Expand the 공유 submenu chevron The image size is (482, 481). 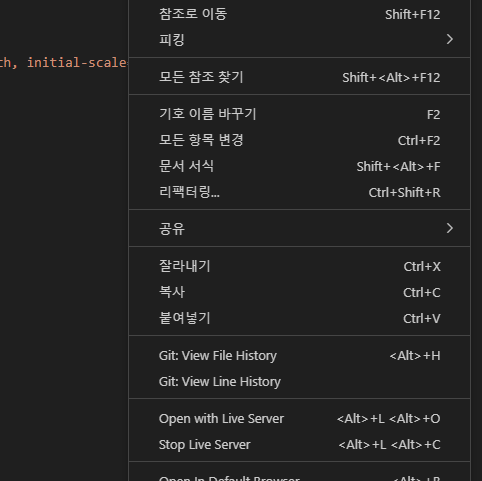click(450, 228)
